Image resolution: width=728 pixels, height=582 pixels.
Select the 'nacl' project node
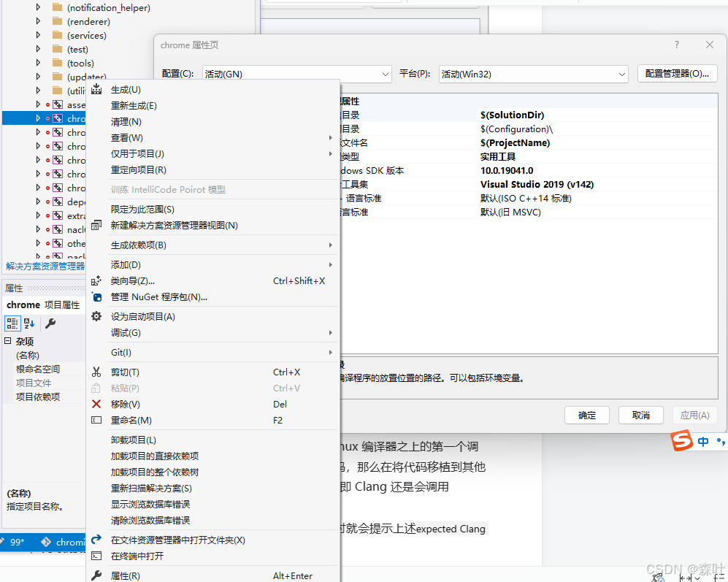(76, 229)
